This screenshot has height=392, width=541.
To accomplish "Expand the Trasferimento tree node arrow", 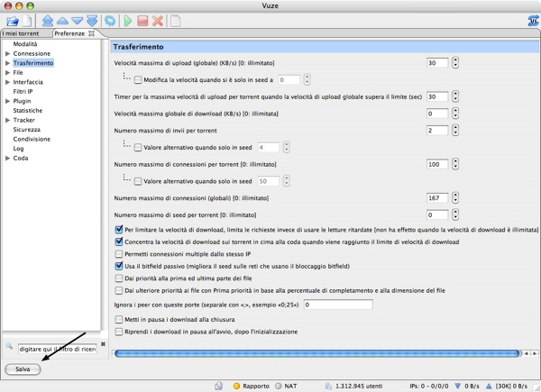I will tap(7, 63).
